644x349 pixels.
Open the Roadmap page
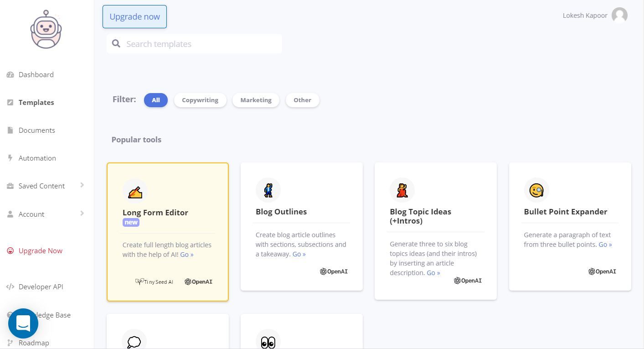click(x=34, y=343)
